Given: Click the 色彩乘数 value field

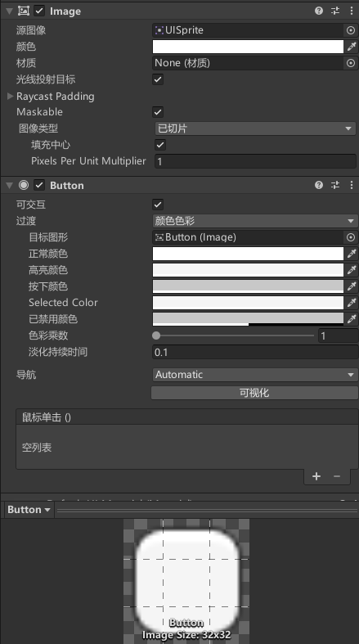Looking at the screenshot, I should [x=338, y=336].
